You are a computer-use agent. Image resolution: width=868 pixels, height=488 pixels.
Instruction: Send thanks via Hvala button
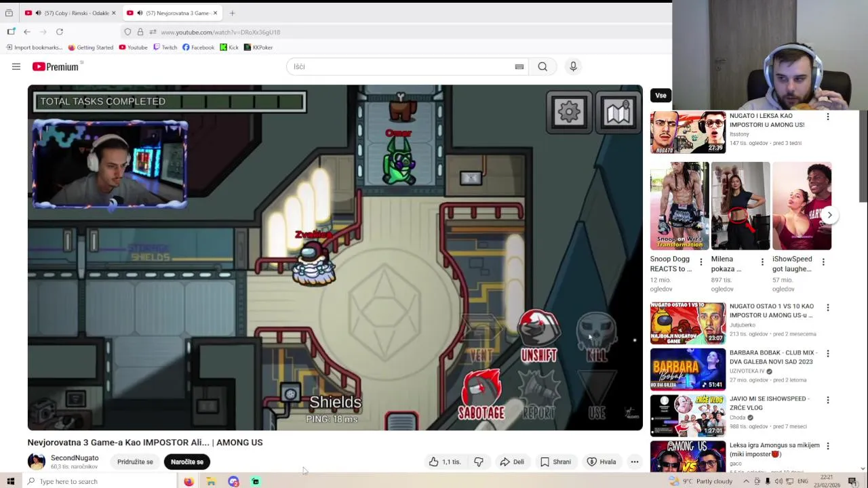tap(601, 462)
